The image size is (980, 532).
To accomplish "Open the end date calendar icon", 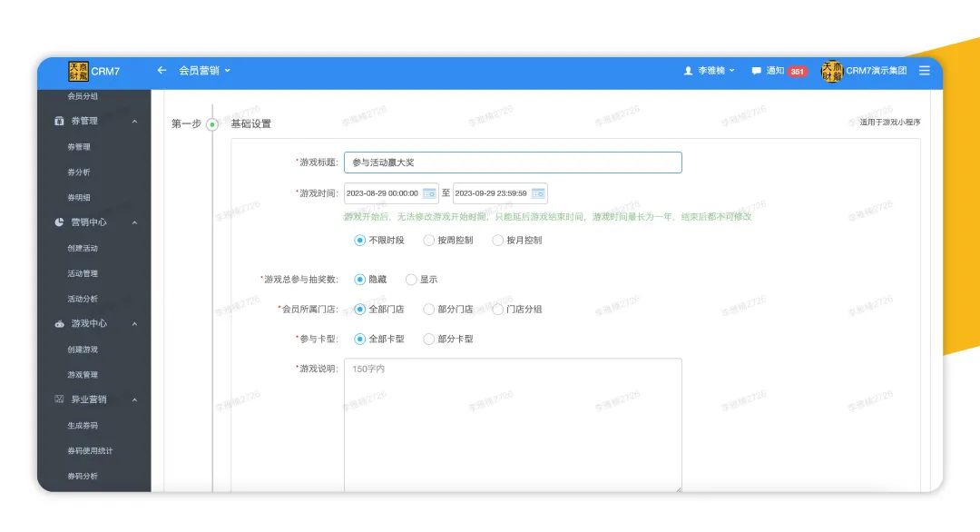I will [538, 193].
